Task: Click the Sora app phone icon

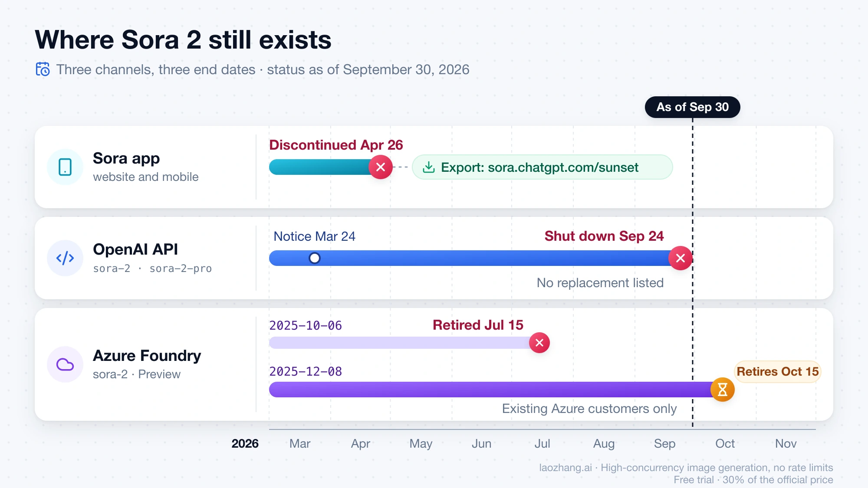Action: point(65,167)
